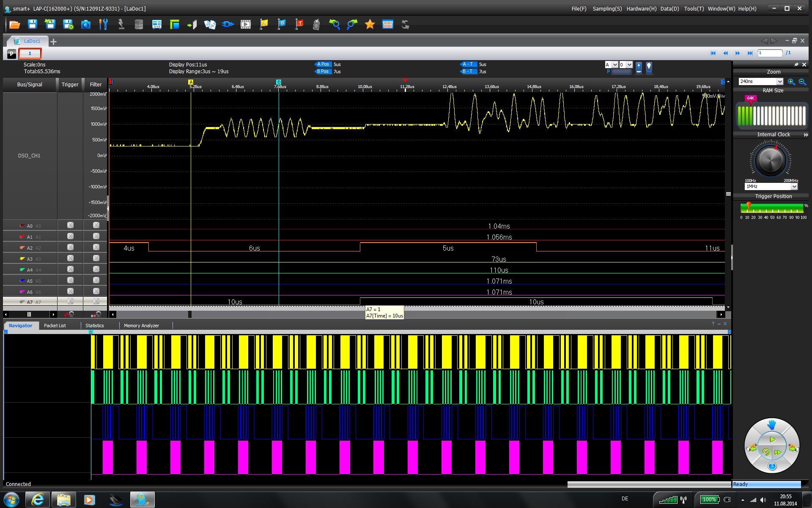Click the green arrow into grid icon
The height and width of the screenshot is (508, 812).
192,25
